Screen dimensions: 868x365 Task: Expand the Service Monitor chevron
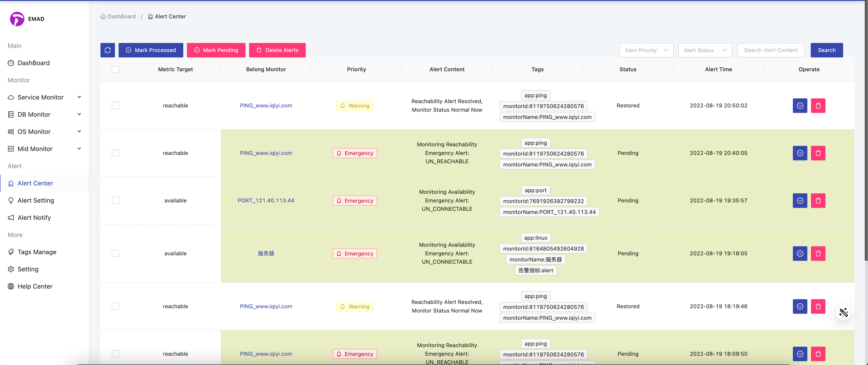[x=79, y=97]
